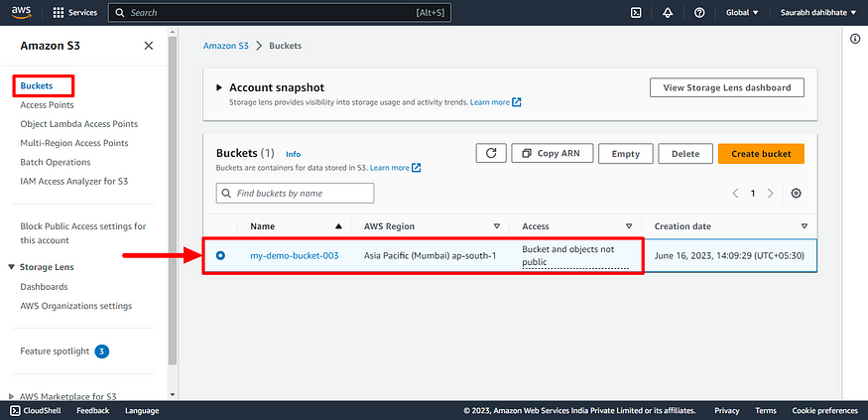Open the info panel icon at right
The image size is (868, 420).
(855, 39)
